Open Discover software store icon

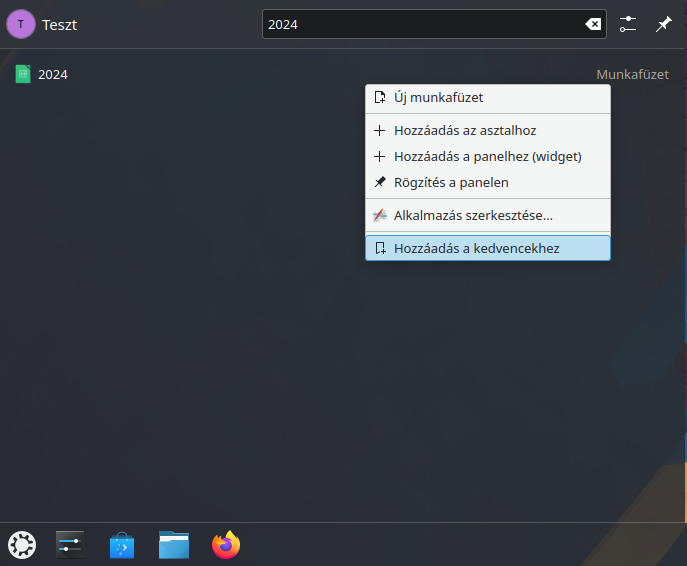[122, 545]
